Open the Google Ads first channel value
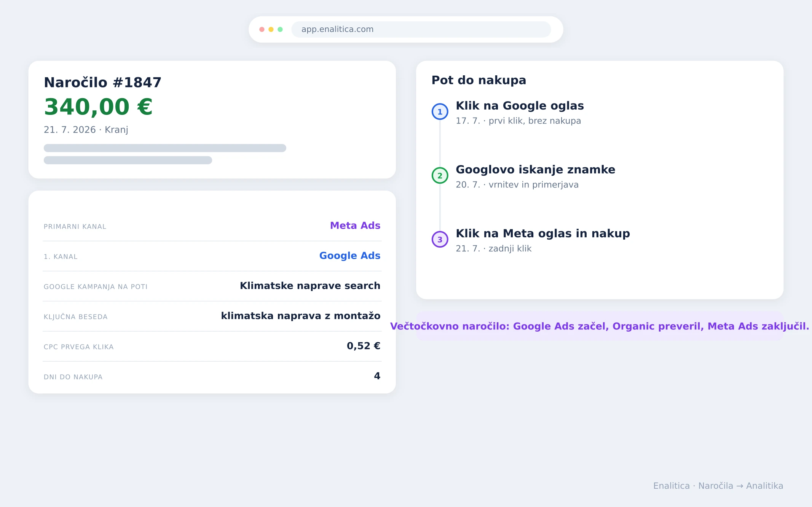This screenshot has height=507, width=812. click(x=350, y=256)
